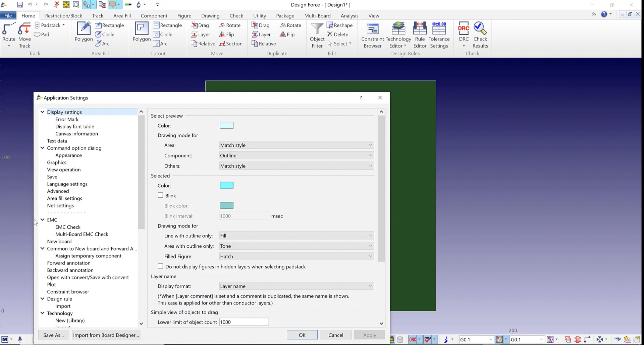
Task: Select the Area Fill Arc tool
Action: click(x=102, y=44)
